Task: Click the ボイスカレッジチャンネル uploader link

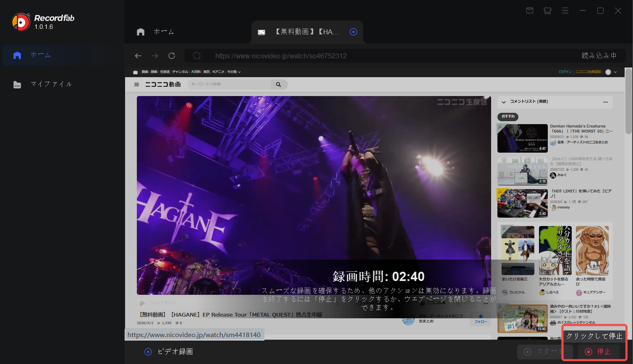Action: click(576, 323)
